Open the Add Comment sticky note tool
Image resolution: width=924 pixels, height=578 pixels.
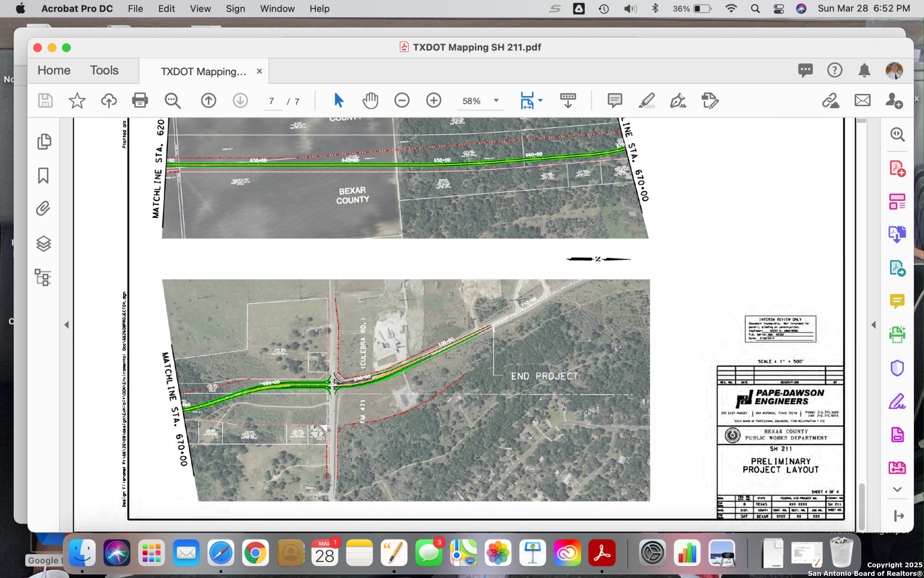614,101
